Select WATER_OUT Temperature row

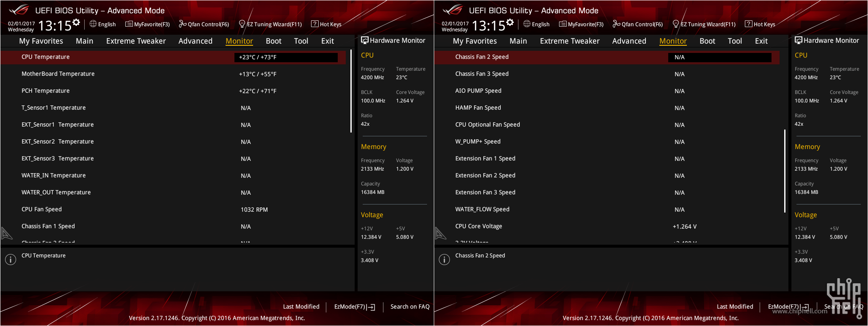174,193
